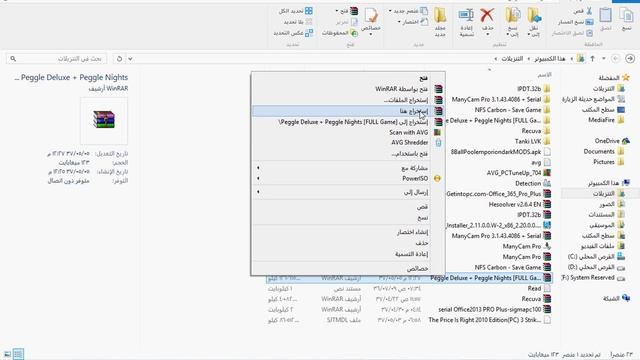Choose Properties (خصائص) at context menu bottom
Screen dimensions: 640x360
click(348, 269)
